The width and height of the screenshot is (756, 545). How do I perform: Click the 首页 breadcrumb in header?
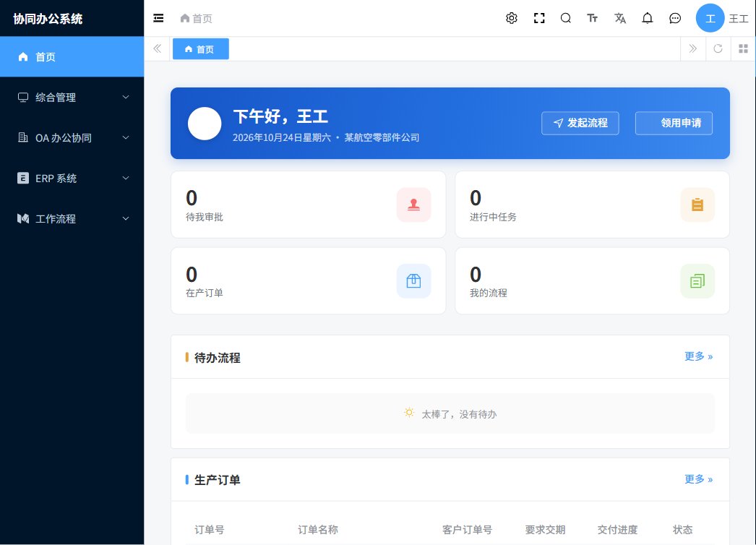pyautogui.click(x=197, y=18)
